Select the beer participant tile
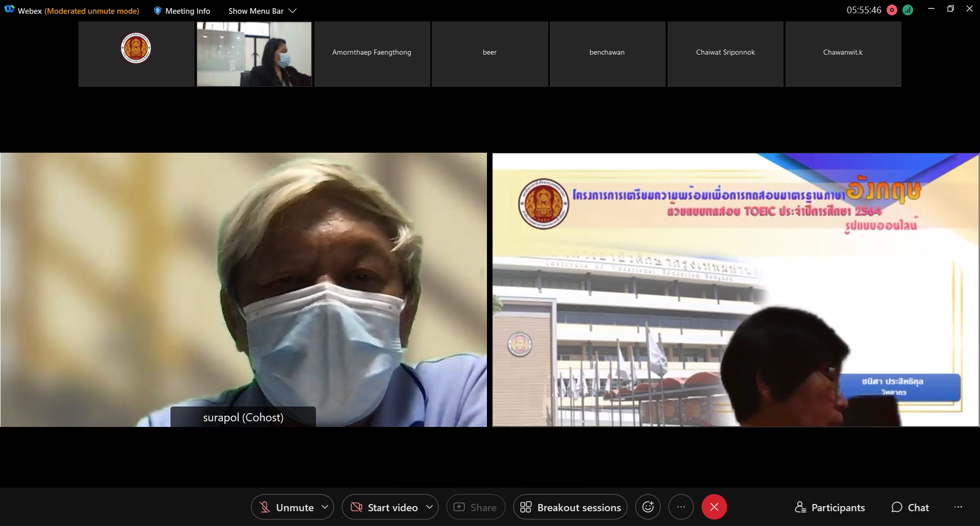The height and width of the screenshot is (526, 980). [x=489, y=54]
